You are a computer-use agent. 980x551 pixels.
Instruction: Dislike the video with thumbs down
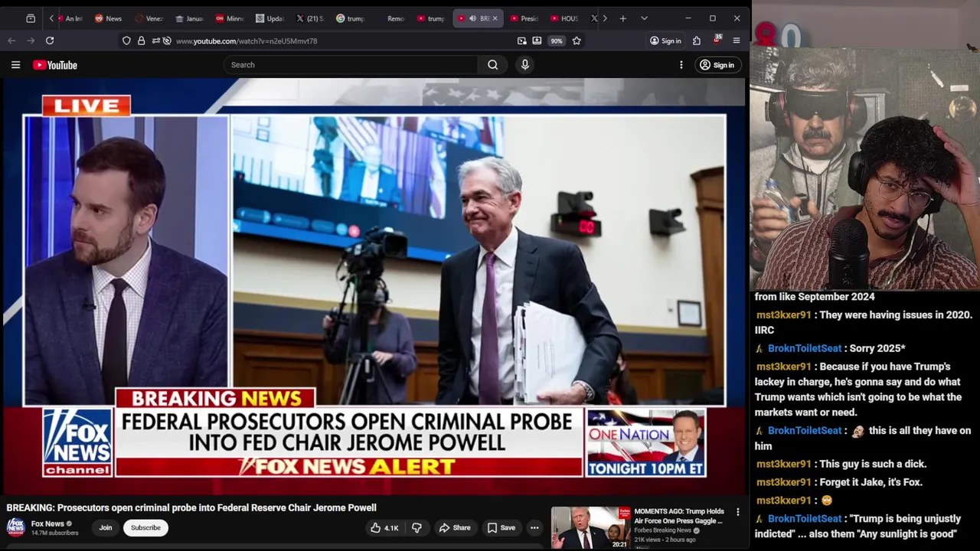[416, 527]
